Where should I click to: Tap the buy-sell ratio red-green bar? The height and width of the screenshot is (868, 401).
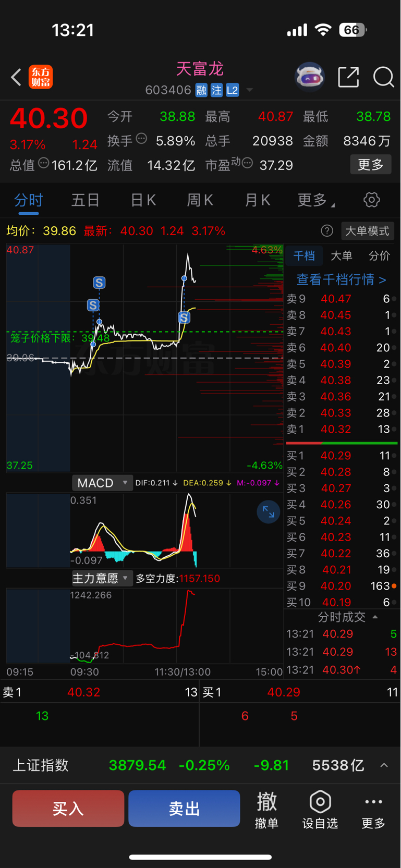click(x=342, y=443)
